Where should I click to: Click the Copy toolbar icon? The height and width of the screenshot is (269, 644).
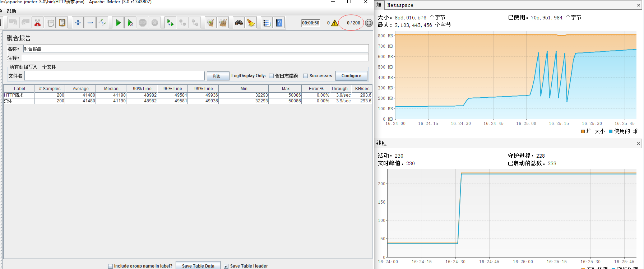(50, 23)
